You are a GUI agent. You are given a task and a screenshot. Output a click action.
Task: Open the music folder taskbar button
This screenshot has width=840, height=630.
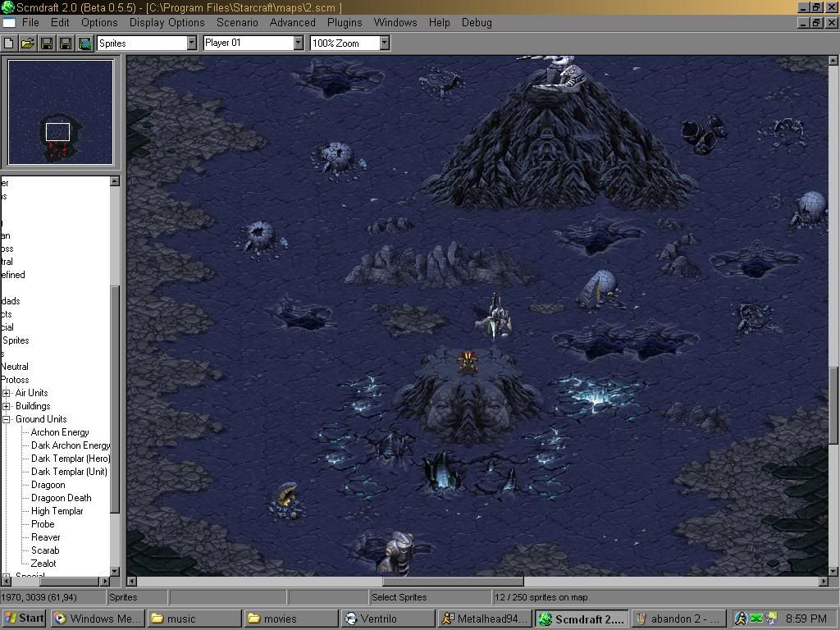pyautogui.click(x=194, y=619)
